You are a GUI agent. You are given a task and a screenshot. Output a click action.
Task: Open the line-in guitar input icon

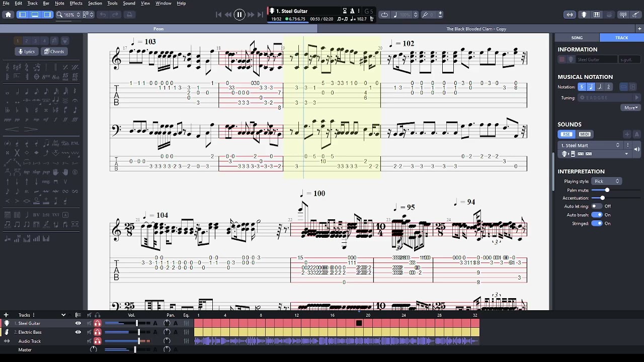pyautogui.click(x=635, y=15)
